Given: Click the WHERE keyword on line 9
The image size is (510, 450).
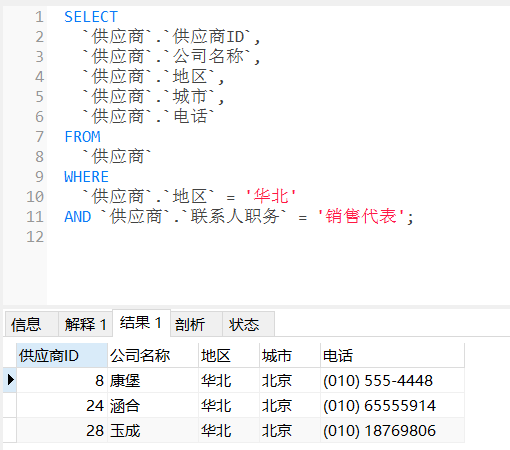Looking at the screenshot, I should [x=87, y=177].
